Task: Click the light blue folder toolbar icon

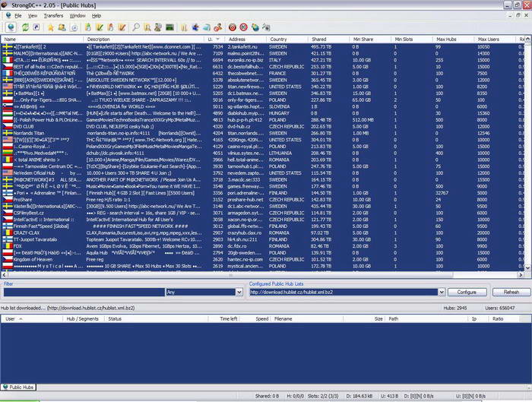Action: click(x=206, y=27)
